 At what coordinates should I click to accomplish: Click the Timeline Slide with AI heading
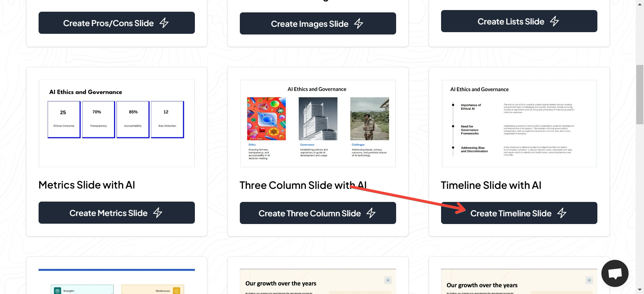point(491,185)
